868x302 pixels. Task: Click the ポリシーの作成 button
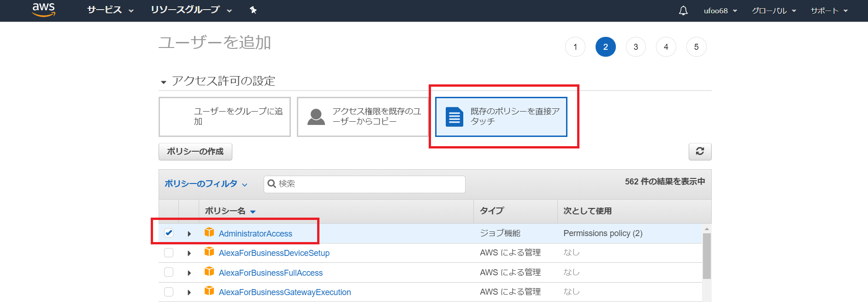195,151
